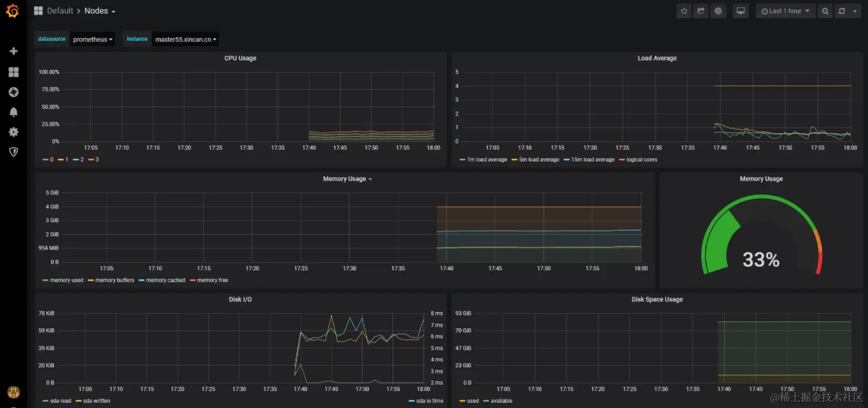
Task: Open the master55.xincan.cn instance dropdown
Action: [186, 39]
